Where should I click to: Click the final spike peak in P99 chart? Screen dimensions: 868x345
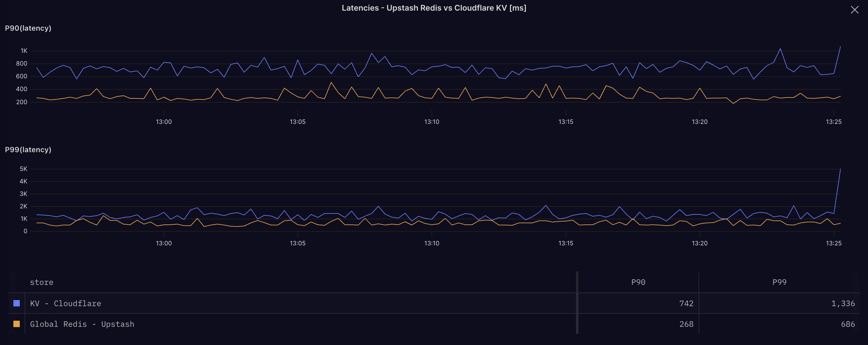pyautogui.click(x=840, y=169)
